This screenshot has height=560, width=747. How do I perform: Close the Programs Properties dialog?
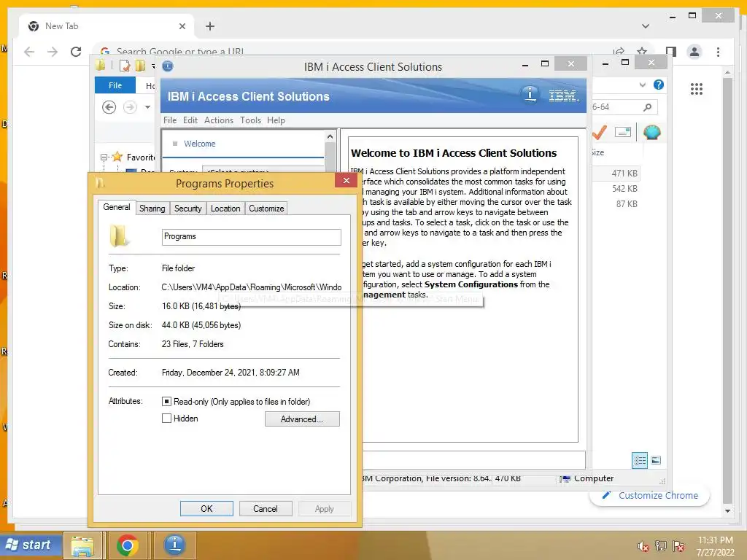click(x=347, y=181)
